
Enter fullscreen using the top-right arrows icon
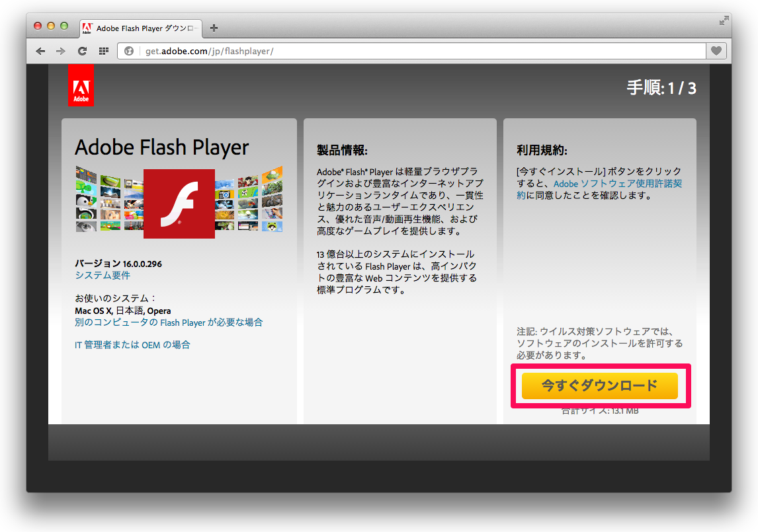(x=724, y=20)
